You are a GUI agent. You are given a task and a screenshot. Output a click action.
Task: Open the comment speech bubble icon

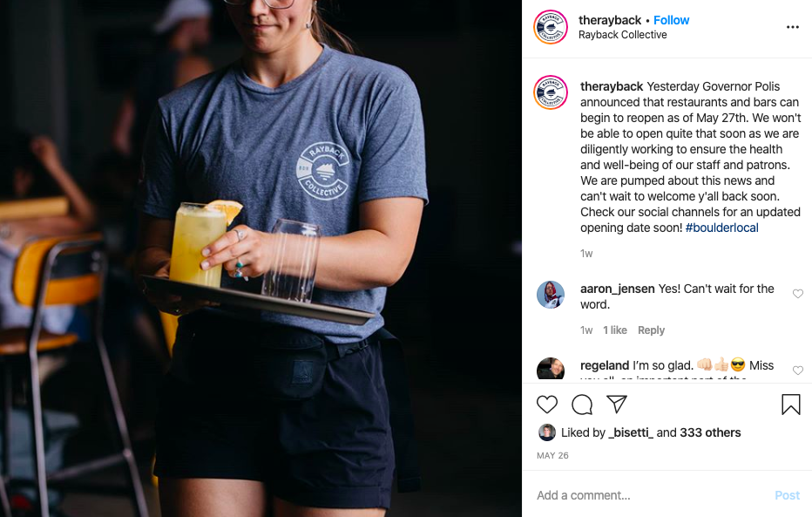pos(581,405)
